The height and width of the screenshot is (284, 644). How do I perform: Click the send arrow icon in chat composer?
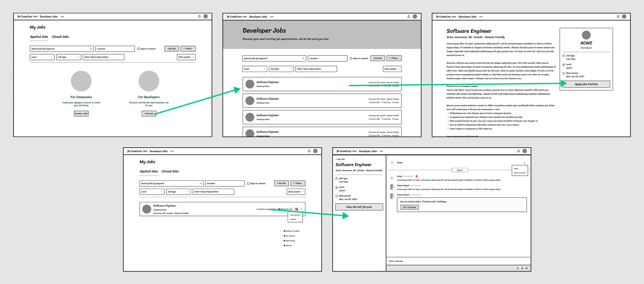(x=527, y=268)
